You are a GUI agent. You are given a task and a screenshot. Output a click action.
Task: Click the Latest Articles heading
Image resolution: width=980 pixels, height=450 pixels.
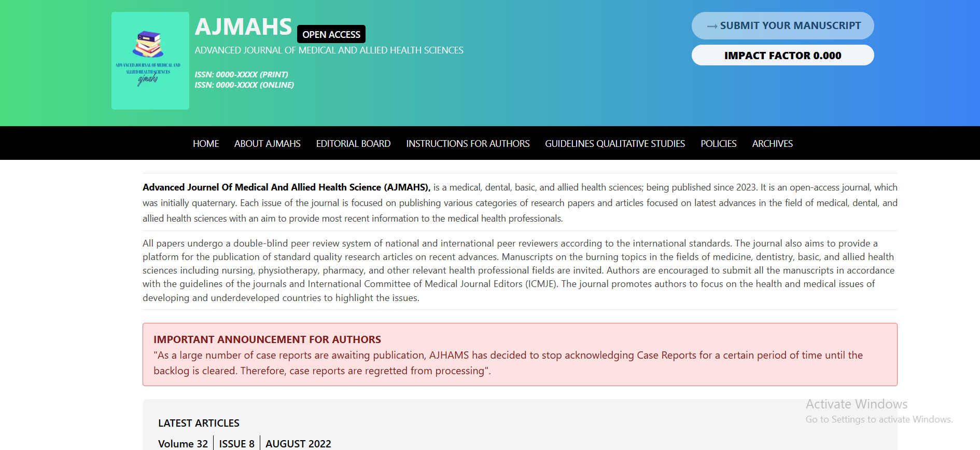tap(199, 423)
